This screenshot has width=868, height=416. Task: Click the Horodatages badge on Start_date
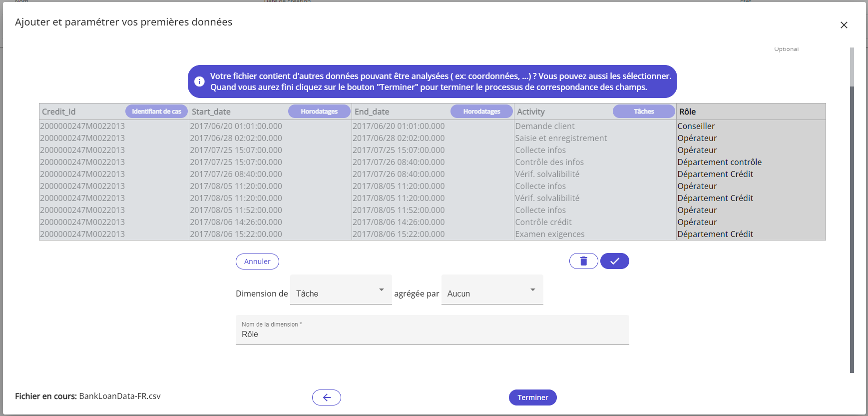[319, 111]
